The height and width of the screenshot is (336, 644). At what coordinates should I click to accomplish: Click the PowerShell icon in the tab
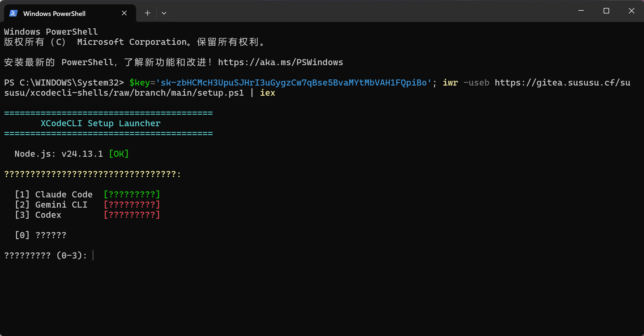[x=13, y=13]
